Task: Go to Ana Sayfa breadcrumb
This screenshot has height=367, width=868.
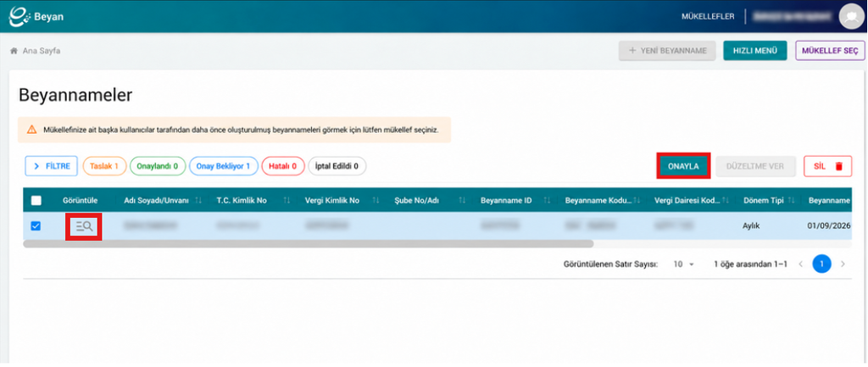Action: click(x=42, y=51)
